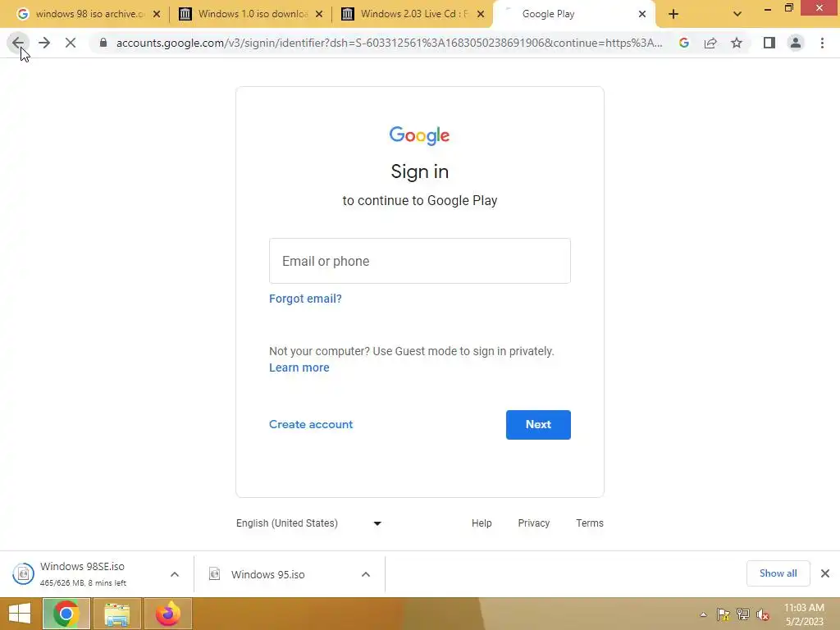
Task: Close the Windows 2.03 Live Cd tab
Action: (x=481, y=15)
